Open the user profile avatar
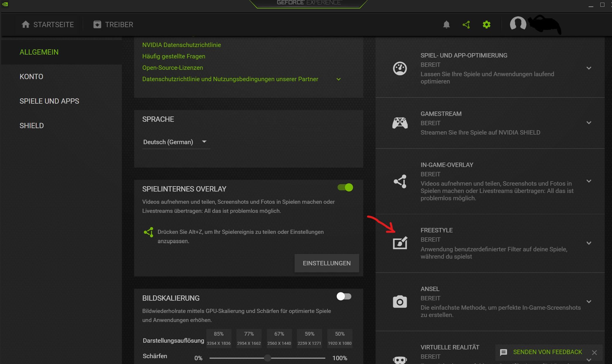 point(518,24)
